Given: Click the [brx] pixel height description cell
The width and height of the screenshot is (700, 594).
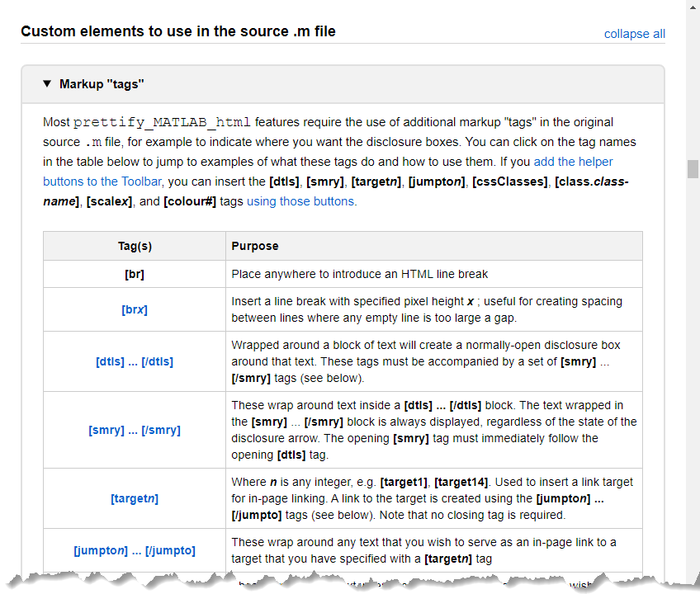Looking at the screenshot, I should (433, 309).
